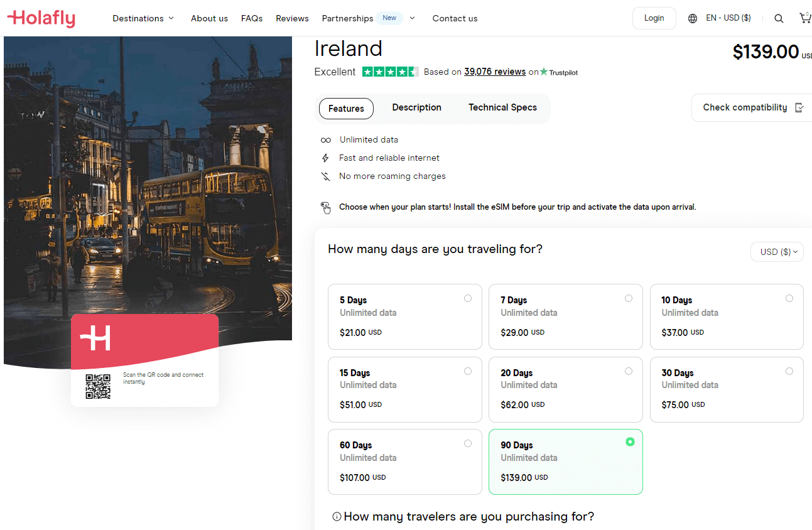Select the 15 Days plan radio

point(468,371)
